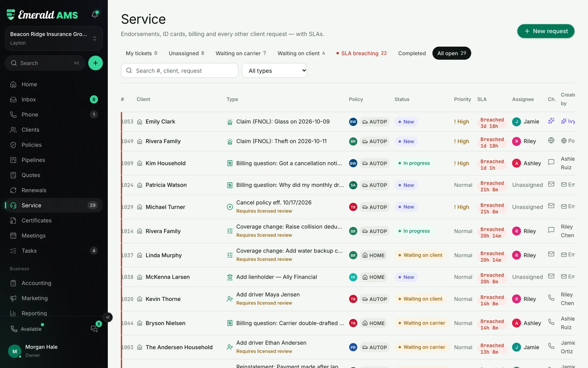
Task: Switch to the Unassigned tab
Action: point(186,53)
